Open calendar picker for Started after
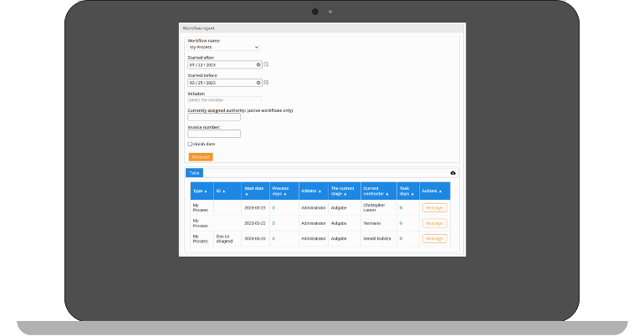 pos(266,64)
